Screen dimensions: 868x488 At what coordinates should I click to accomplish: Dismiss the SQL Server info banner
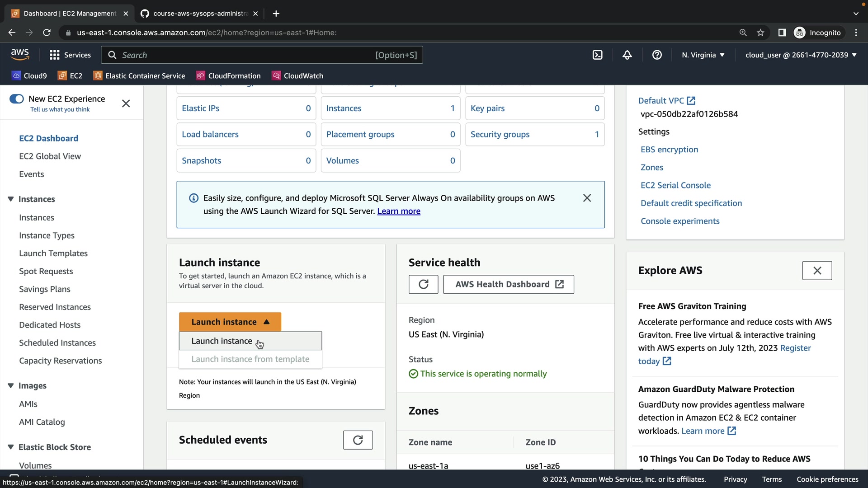click(x=587, y=198)
